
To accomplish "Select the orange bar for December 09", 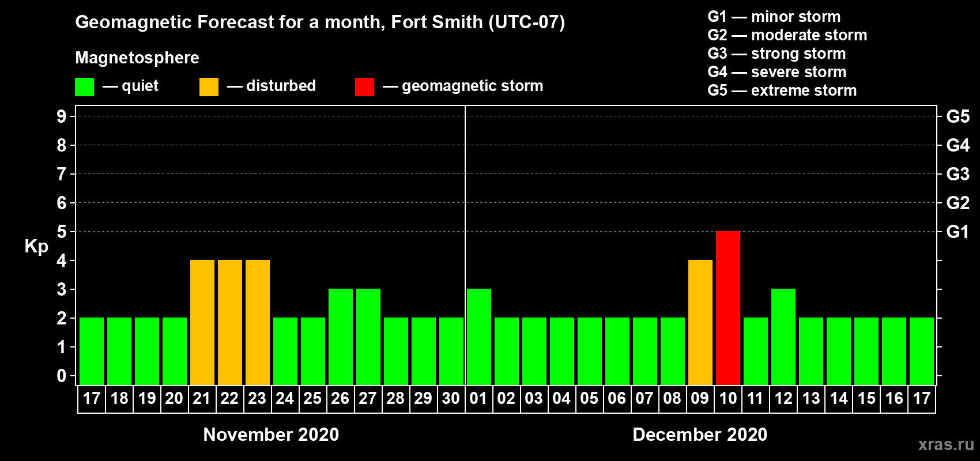I will (x=700, y=322).
